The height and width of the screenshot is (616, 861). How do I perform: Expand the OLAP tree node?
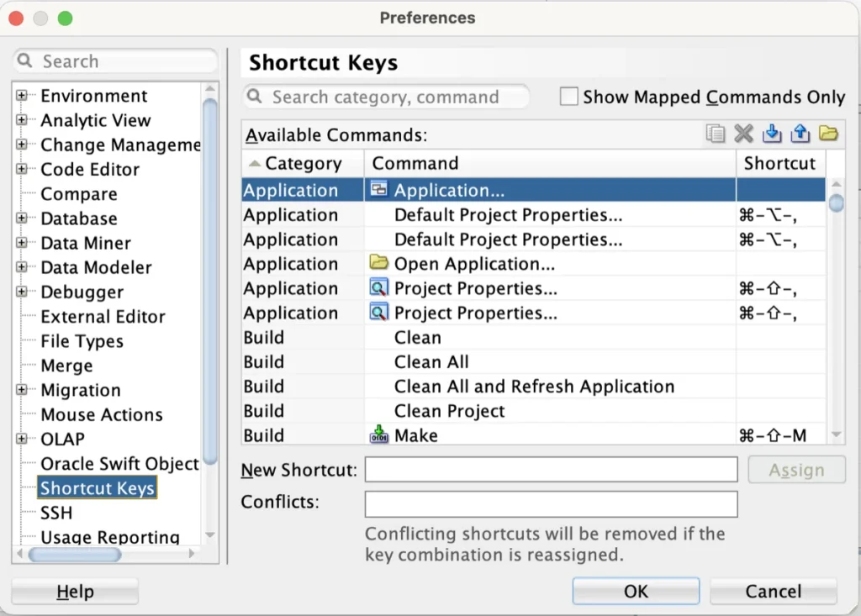(21, 439)
